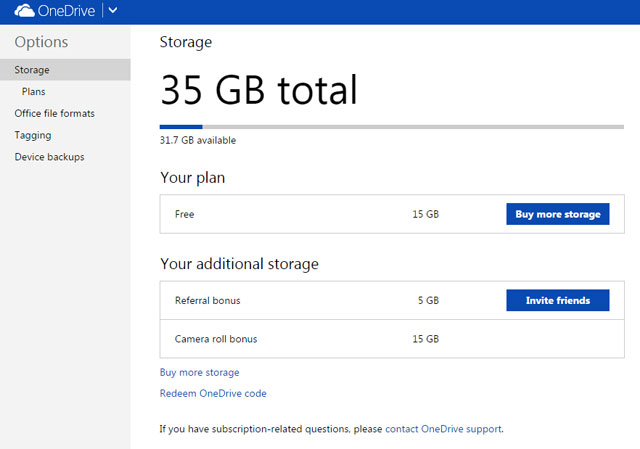Open the dropdown arrow beside OneDrive
The width and height of the screenshot is (640, 449).
coord(112,11)
